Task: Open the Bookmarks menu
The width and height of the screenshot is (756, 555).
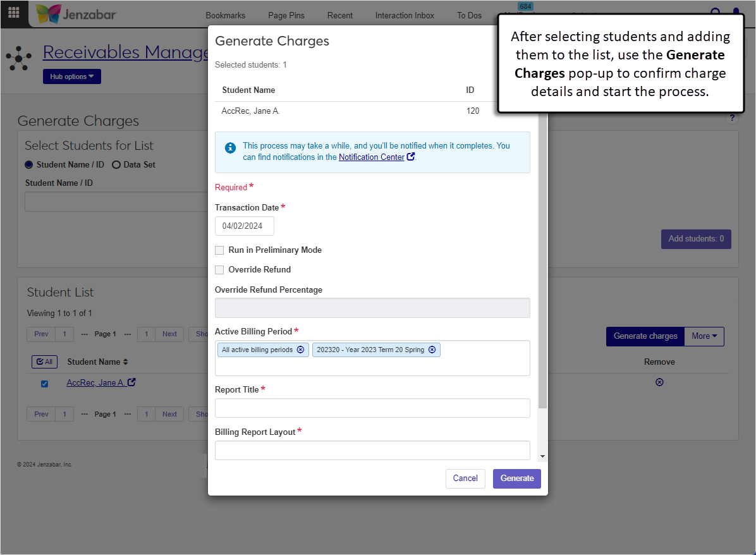Action: [225, 15]
